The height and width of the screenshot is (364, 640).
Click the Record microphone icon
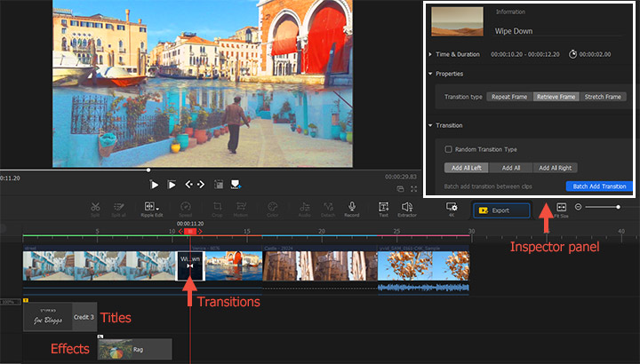(352, 206)
